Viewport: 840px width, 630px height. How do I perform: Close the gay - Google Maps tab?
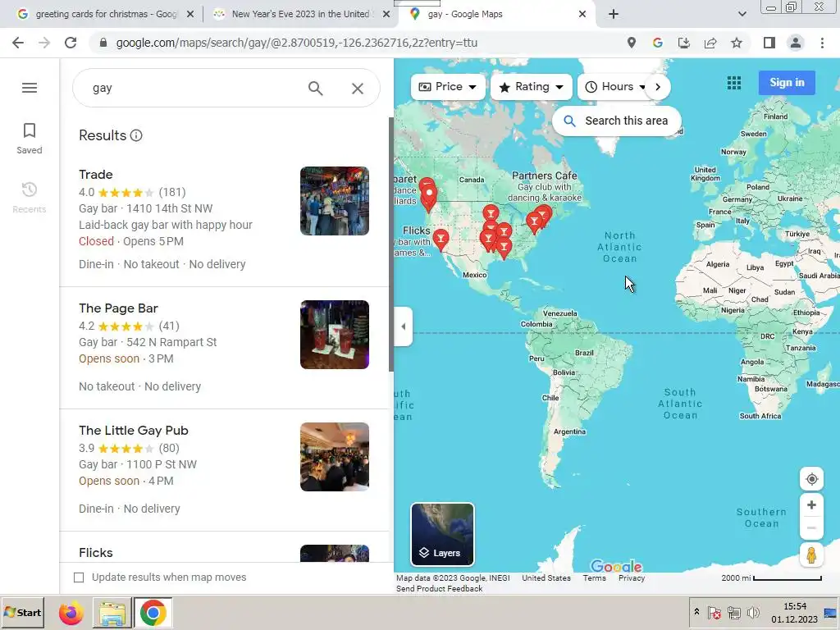click(x=582, y=15)
